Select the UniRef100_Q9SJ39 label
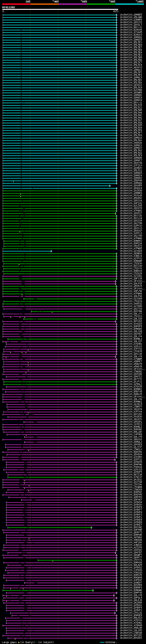Image resolution: width=146 pixels, height=644 pixels. [131, 354]
